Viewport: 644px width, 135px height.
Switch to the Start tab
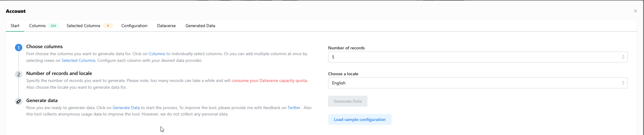click(15, 26)
